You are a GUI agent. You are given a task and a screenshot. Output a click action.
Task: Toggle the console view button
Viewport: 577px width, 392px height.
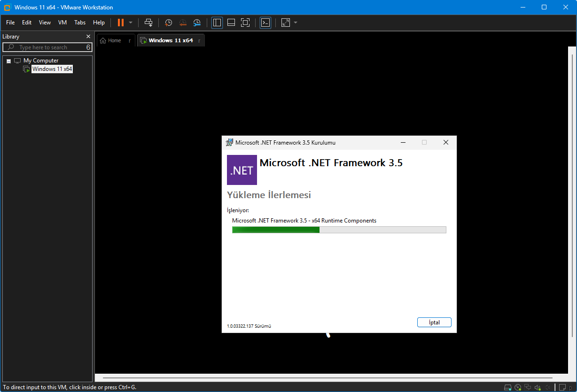265,23
